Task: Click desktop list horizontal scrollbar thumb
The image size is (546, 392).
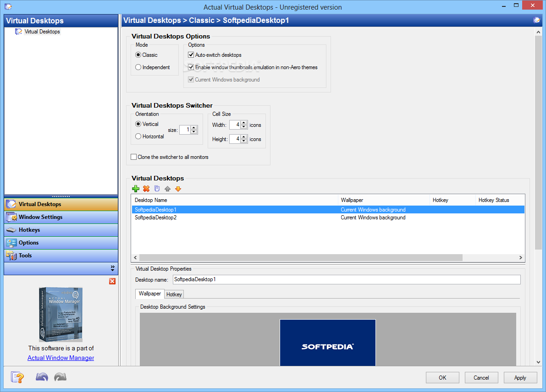Action: pyautogui.click(x=301, y=257)
